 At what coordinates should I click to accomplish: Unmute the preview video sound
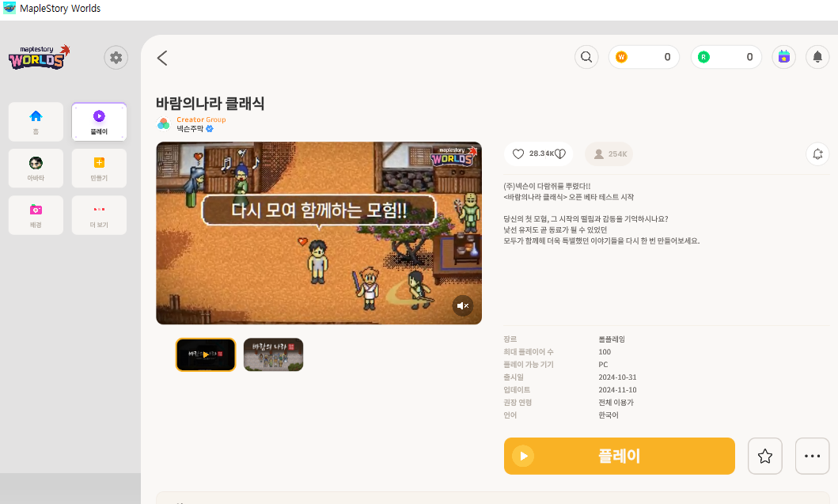[463, 305]
